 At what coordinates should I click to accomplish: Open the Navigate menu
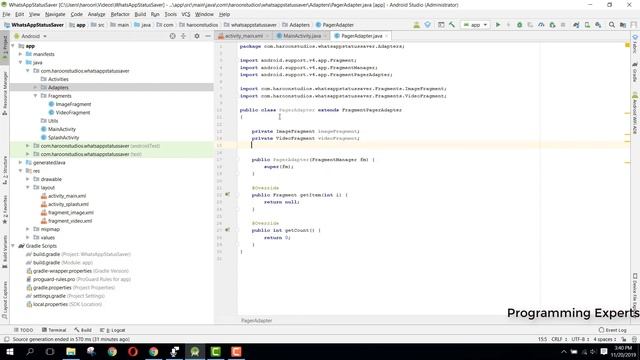55,14
